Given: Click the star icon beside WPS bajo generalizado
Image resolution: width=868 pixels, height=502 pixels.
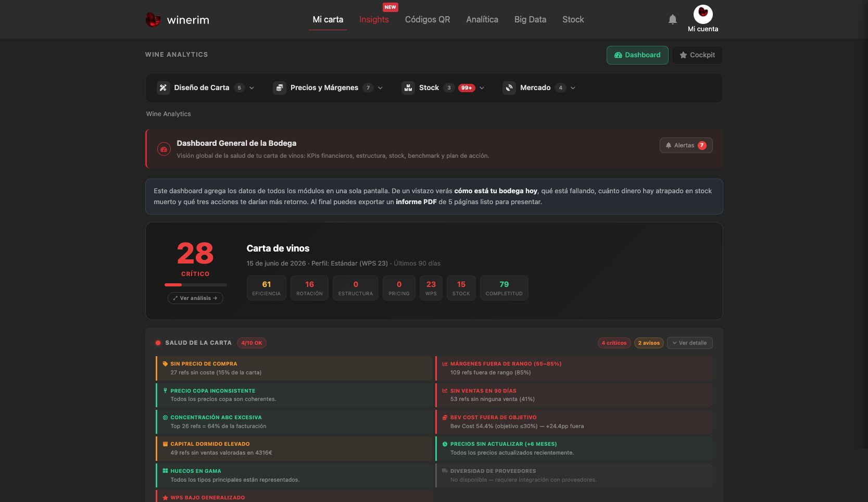Looking at the screenshot, I should [x=165, y=498].
